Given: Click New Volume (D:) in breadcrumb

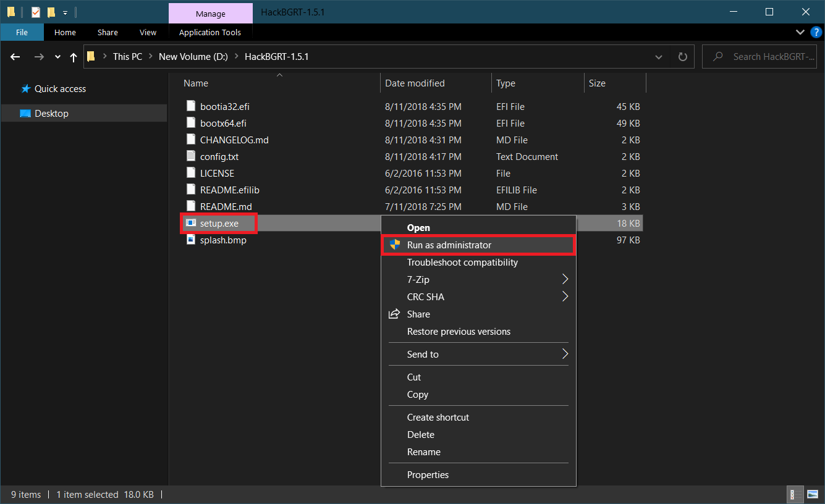Looking at the screenshot, I should (x=193, y=57).
